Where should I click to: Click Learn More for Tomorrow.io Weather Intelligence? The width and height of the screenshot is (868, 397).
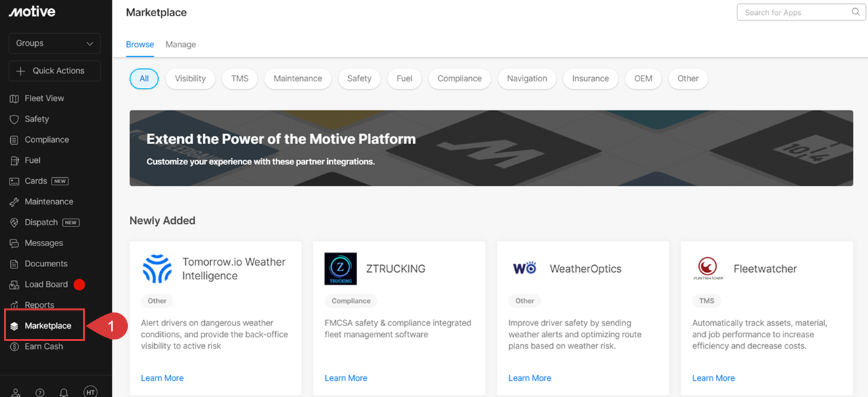[x=162, y=379]
